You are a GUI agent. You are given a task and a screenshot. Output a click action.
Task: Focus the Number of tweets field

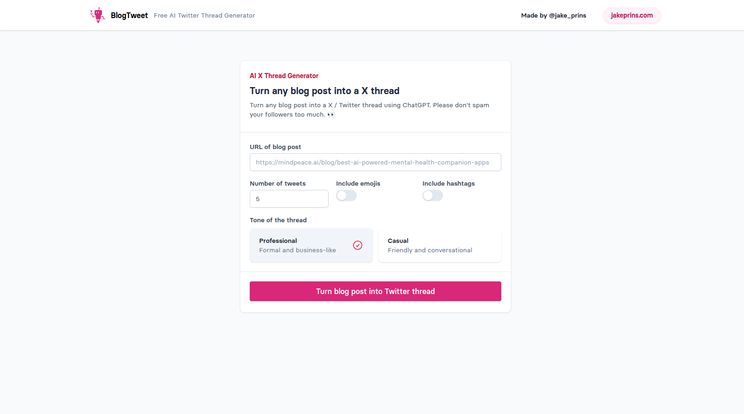[289, 199]
